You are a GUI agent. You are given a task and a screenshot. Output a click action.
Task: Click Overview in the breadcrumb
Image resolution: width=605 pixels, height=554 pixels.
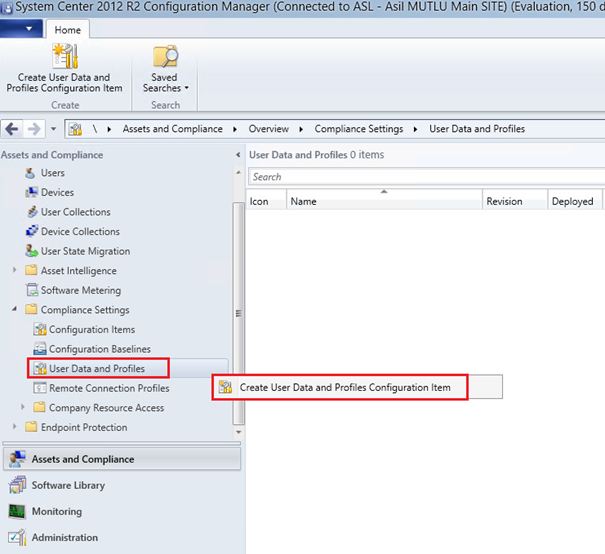(269, 129)
